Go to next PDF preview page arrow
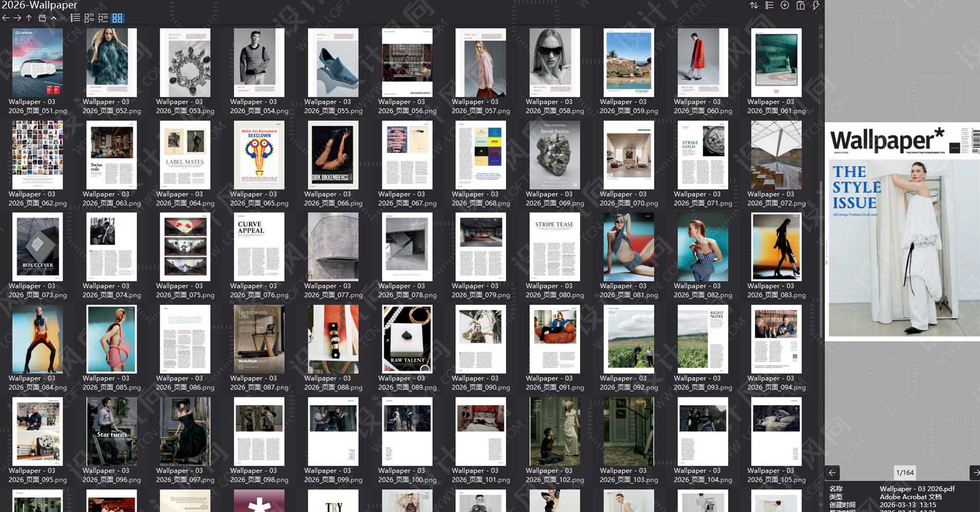This screenshot has width=980, height=512. 975,473
